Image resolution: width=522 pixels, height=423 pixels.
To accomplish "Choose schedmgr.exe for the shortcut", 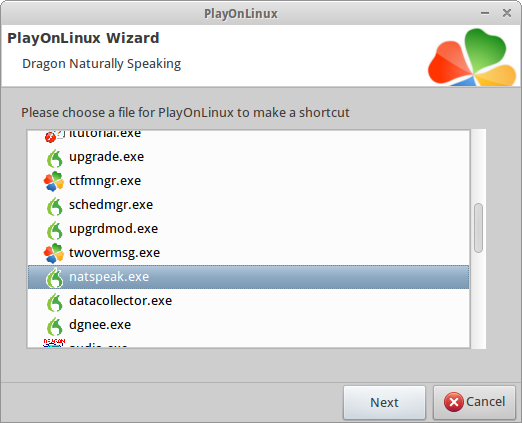I will [248, 205].
